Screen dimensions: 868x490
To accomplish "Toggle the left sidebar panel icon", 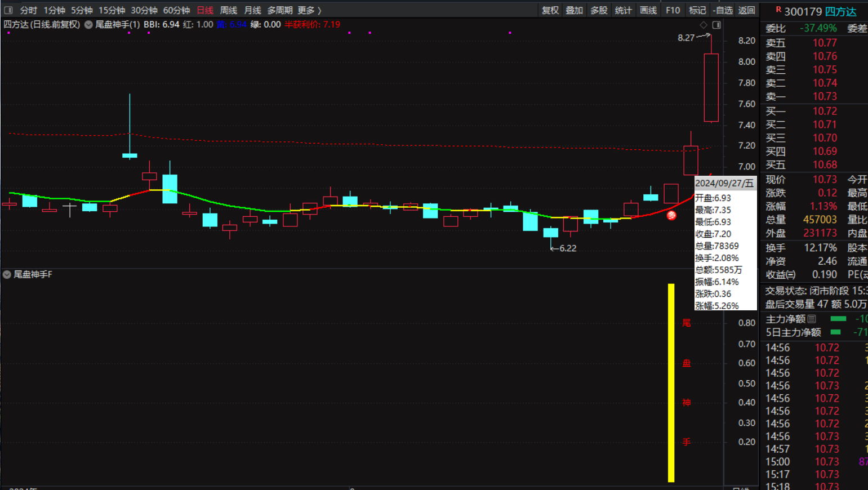I will point(8,10).
